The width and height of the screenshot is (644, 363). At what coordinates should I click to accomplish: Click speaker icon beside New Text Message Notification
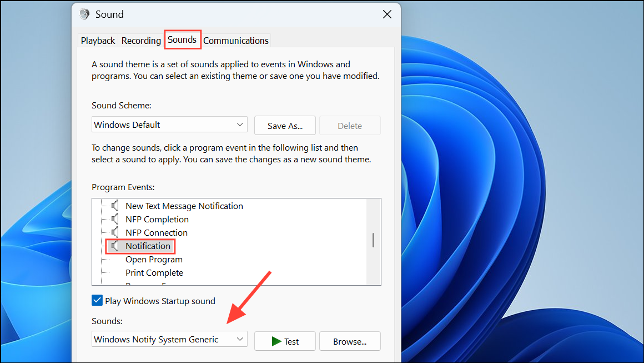[115, 206]
